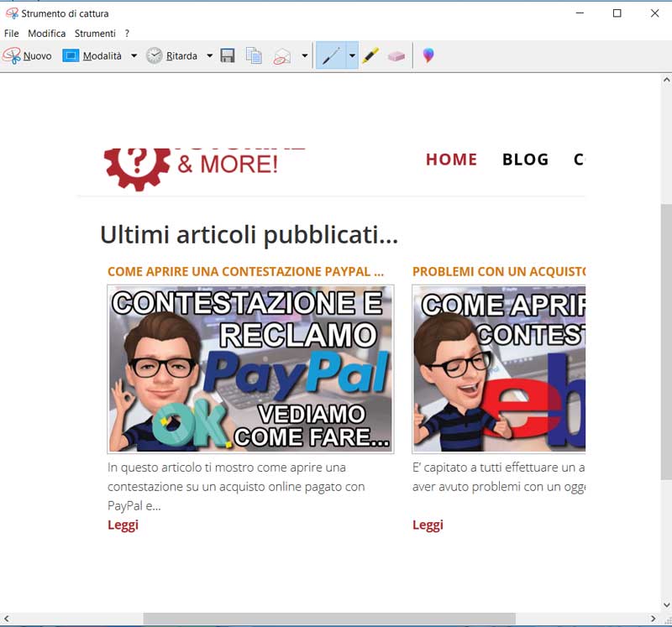Open the 'COME APRIRE UNA CONTESTAZIONE PAYPAL' article title
Viewport: 672px width, 627px height.
pyautogui.click(x=245, y=271)
